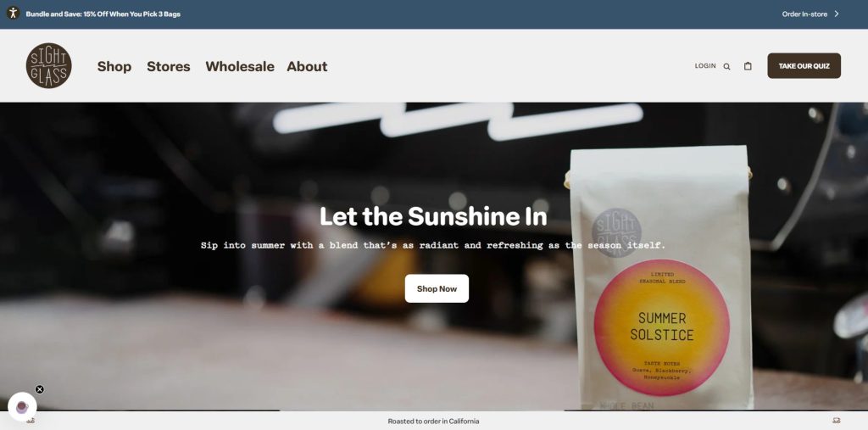Click the Shop Now button
The image size is (868, 430).
(437, 288)
